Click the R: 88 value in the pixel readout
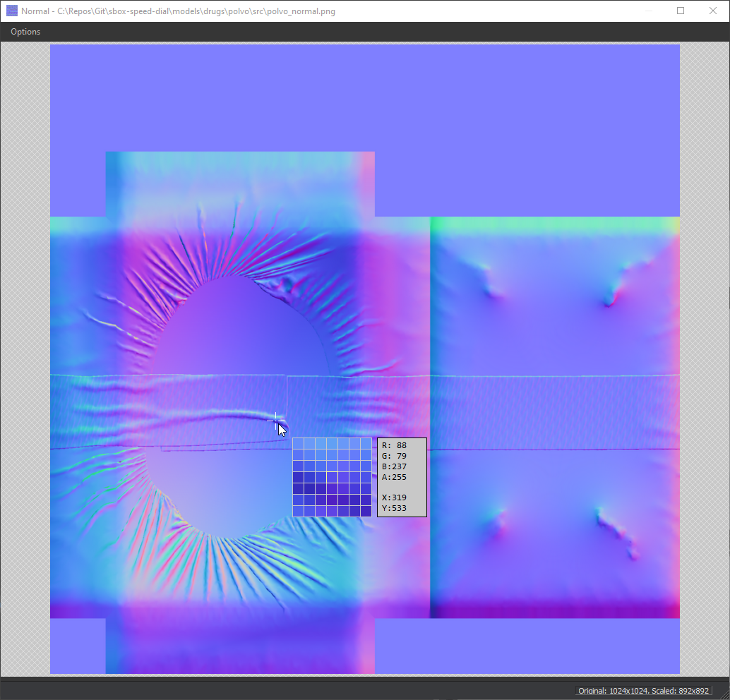Viewport: 730px width, 700px height. (393, 445)
